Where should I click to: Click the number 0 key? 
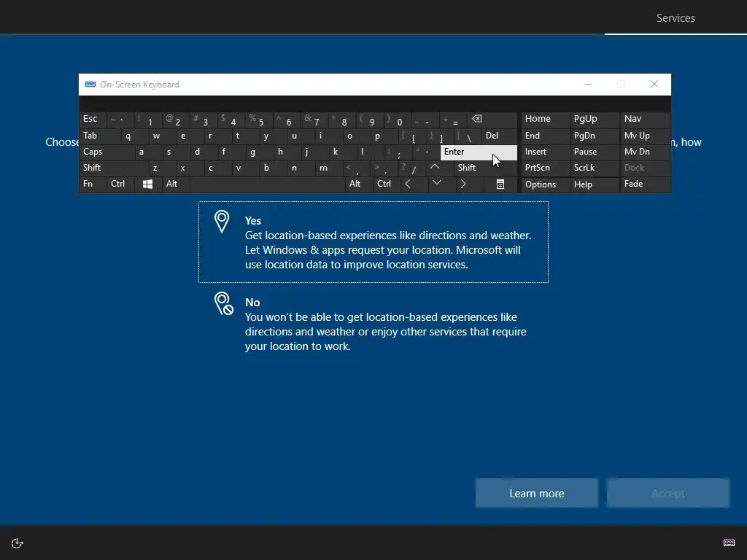(x=398, y=120)
